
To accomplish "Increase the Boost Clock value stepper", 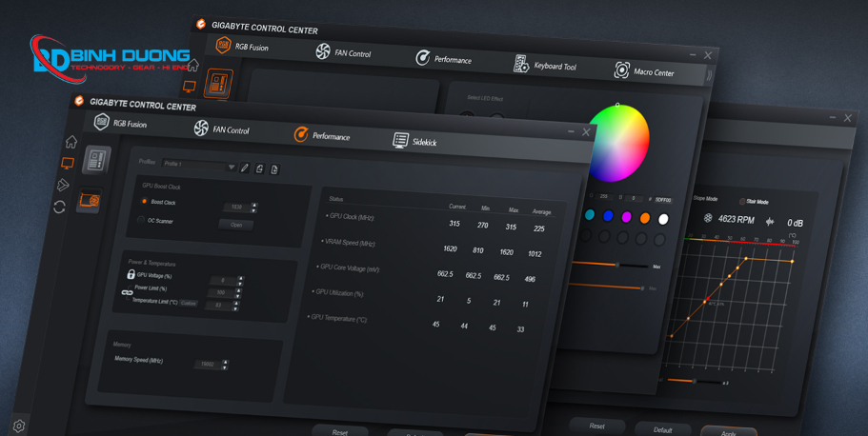I will (x=254, y=204).
